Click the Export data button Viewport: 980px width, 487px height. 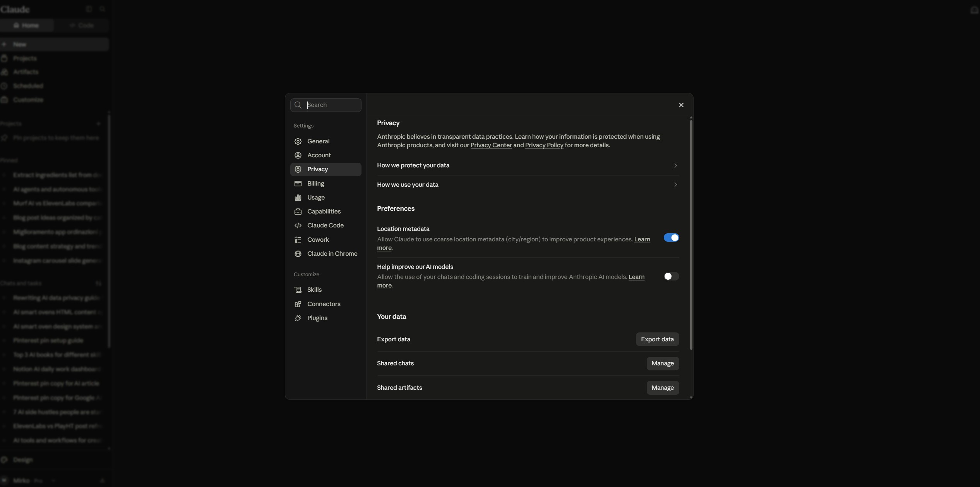click(657, 339)
